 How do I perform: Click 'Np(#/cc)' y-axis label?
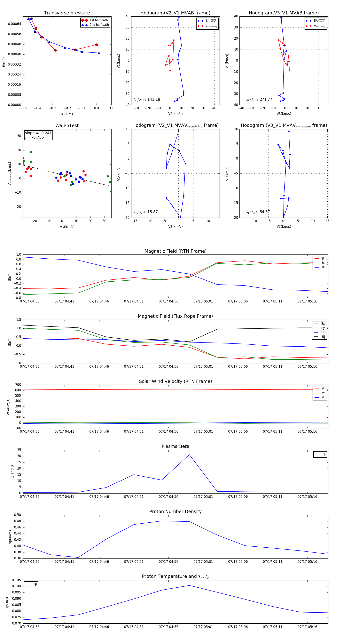pyautogui.click(x=10, y=537)
